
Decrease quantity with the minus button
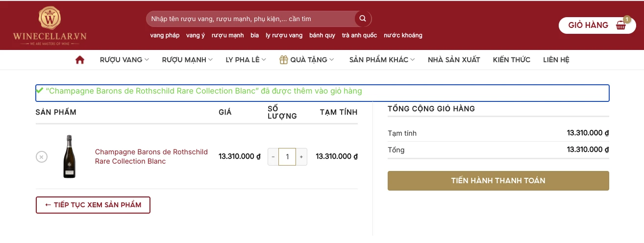click(273, 157)
